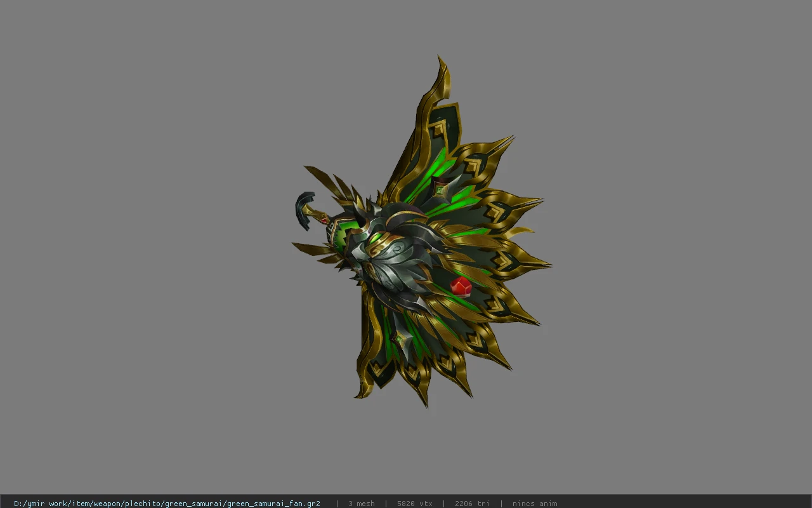Viewport: 812px width, 508px height.
Task: Click the green_samurai_fan.gr2 file path in status bar
Action: point(167,504)
